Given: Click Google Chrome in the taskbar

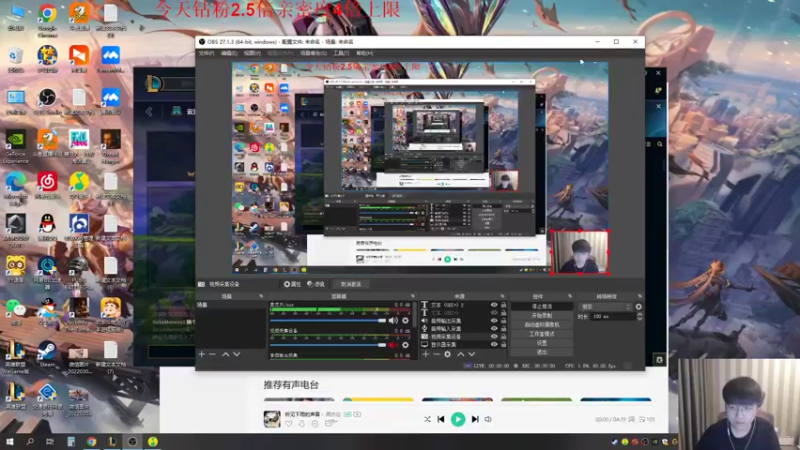Looking at the screenshot, I should [x=91, y=442].
